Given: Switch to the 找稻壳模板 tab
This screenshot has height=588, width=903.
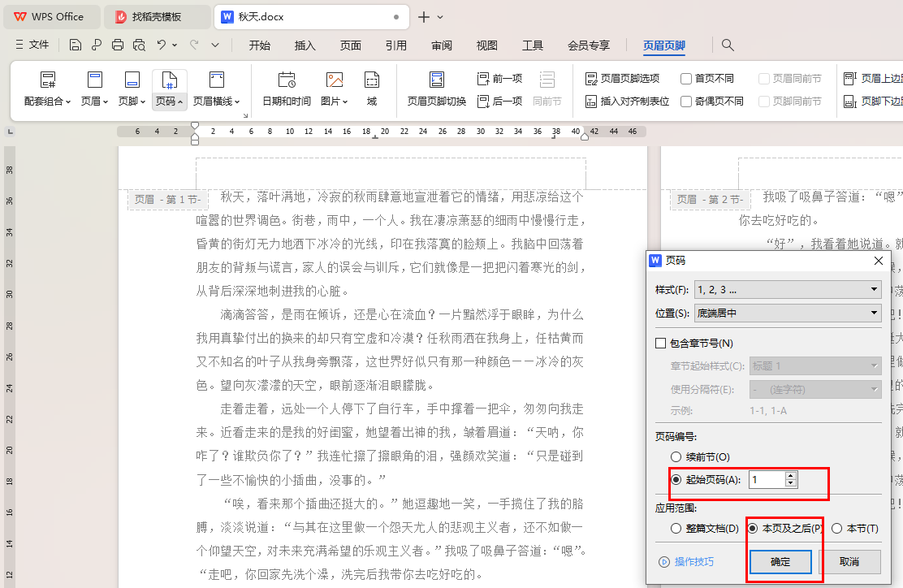Looking at the screenshot, I should coord(157,17).
